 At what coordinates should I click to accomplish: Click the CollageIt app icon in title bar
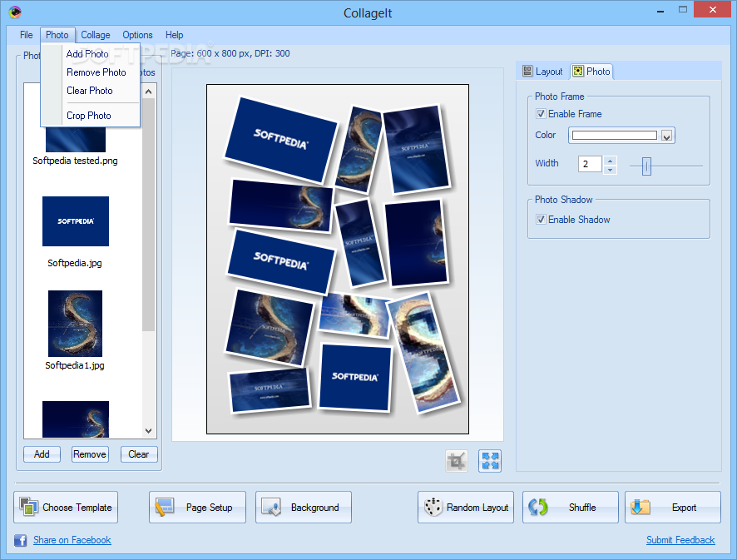click(15, 12)
